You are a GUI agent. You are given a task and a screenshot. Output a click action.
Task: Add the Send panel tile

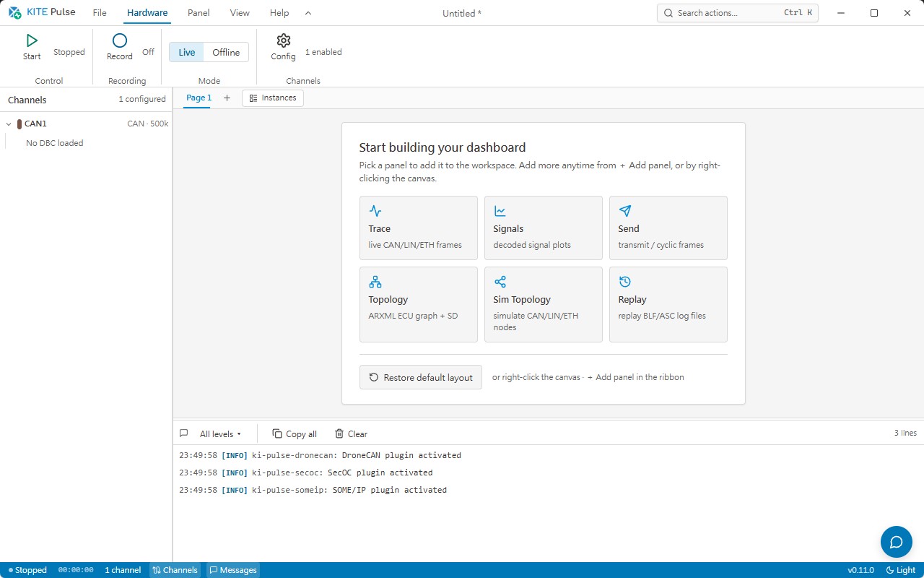(x=668, y=228)
